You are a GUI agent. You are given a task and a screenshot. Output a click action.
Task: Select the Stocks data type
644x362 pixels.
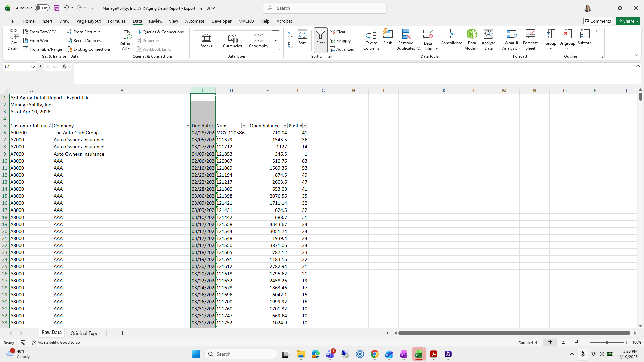(x=206, y=41)
